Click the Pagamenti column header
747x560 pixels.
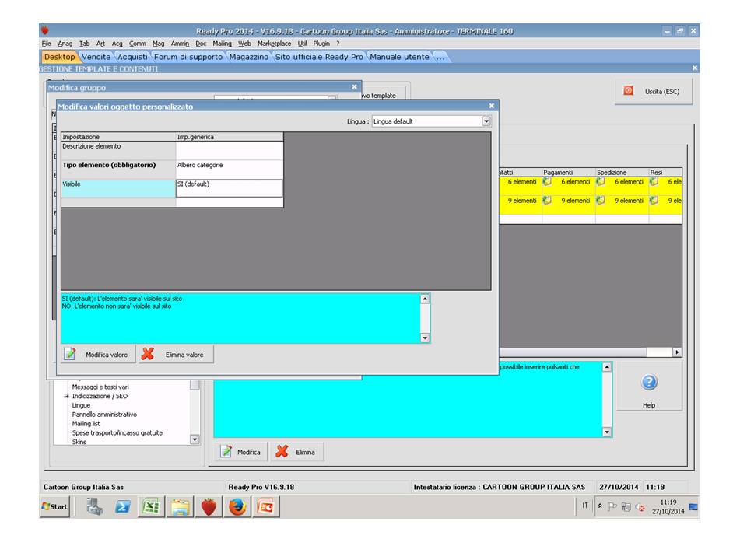click(568, 173)
